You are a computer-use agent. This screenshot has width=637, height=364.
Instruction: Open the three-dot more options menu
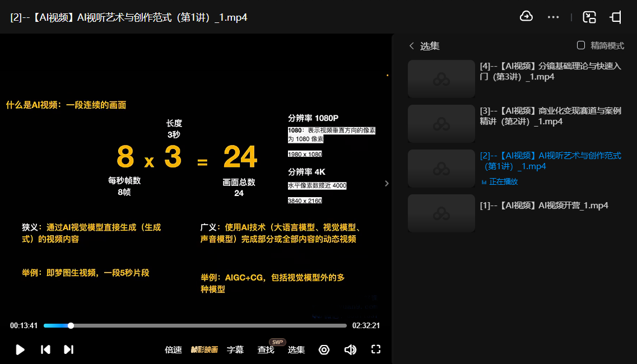553,17
